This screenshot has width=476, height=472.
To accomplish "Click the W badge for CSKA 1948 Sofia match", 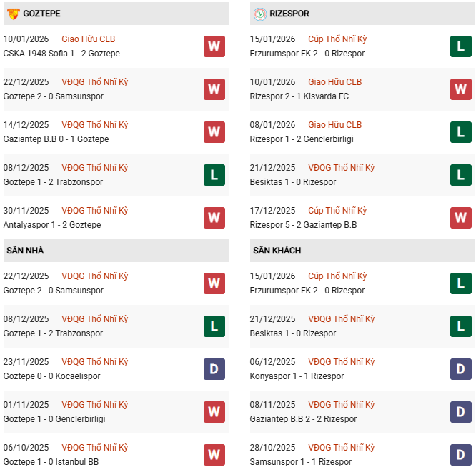I will pos(214,46).
